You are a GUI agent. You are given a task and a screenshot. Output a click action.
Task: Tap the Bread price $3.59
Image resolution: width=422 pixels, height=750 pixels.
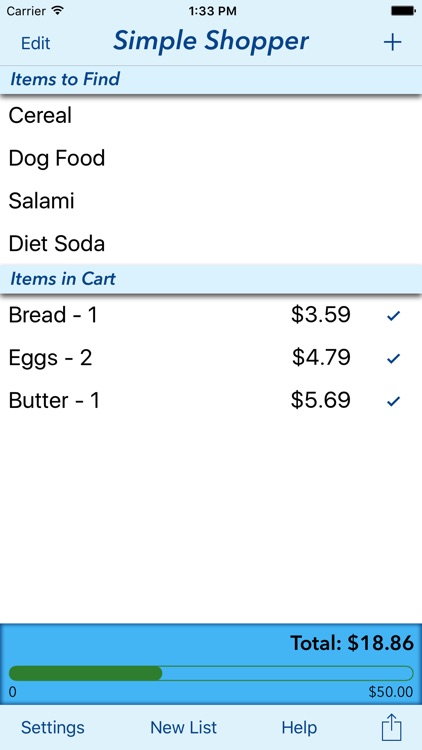click(321, 315)
